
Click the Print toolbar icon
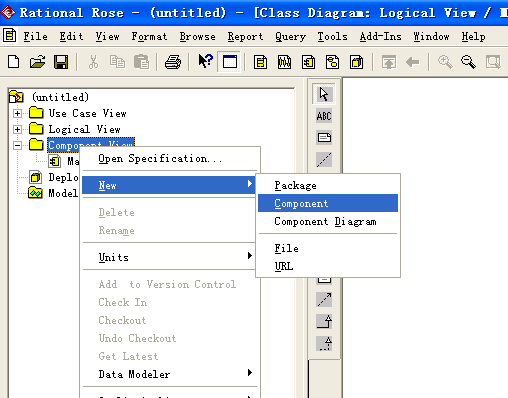[x=173, y=62]
